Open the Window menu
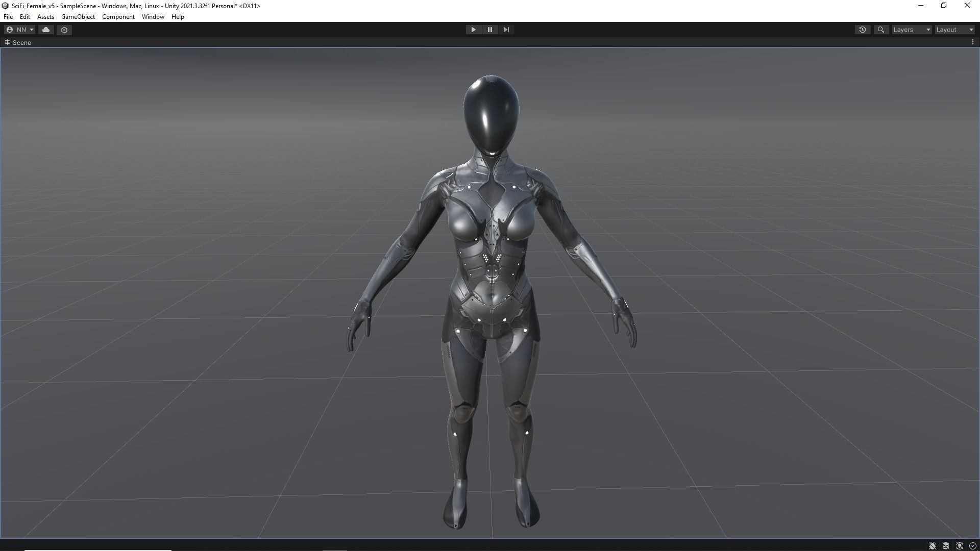The image size is (980, 551). (153, 17)
